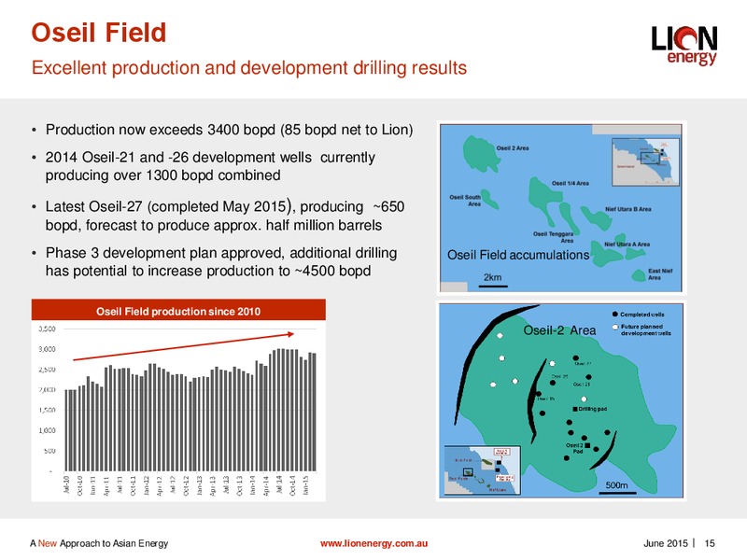The width and height of the screenshot is (747, 560).
Task: Click the red trend arrow's head in the production chart
Action: [x=291, y=334]
